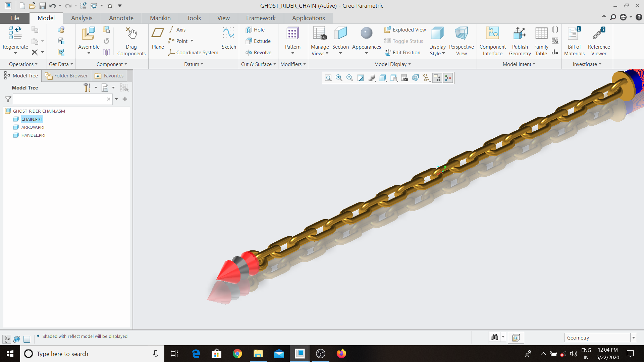Toggle full screen icon in status bar
644x362 pixels.
pos(27,339)
